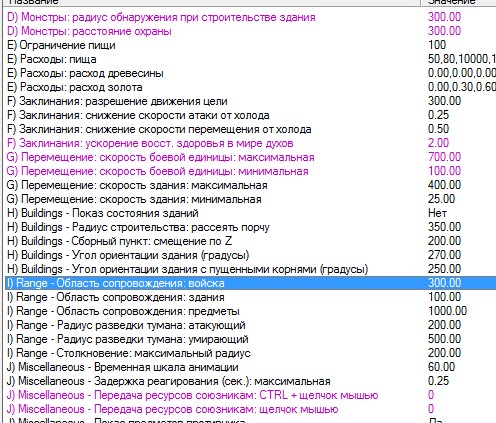The image size is (496, 423).
Task: Click value 0.50 for movement cold reduction
Action: point(439,129)
